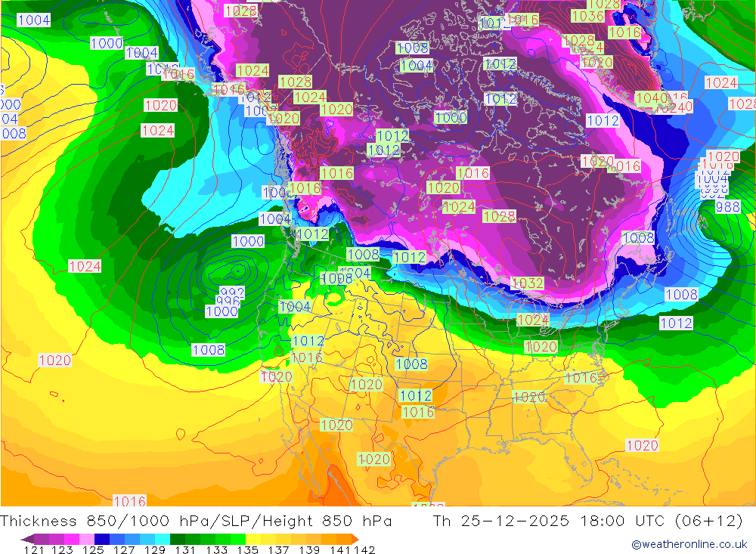Select the dark green legend swatch at 131
The width and height of the screenshot is (756, 554).
coord(176,539)
